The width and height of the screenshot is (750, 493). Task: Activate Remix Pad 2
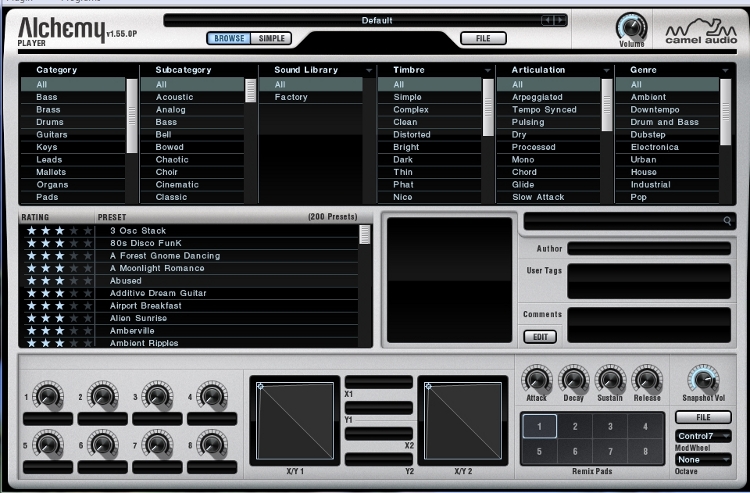tap(575, 426)
